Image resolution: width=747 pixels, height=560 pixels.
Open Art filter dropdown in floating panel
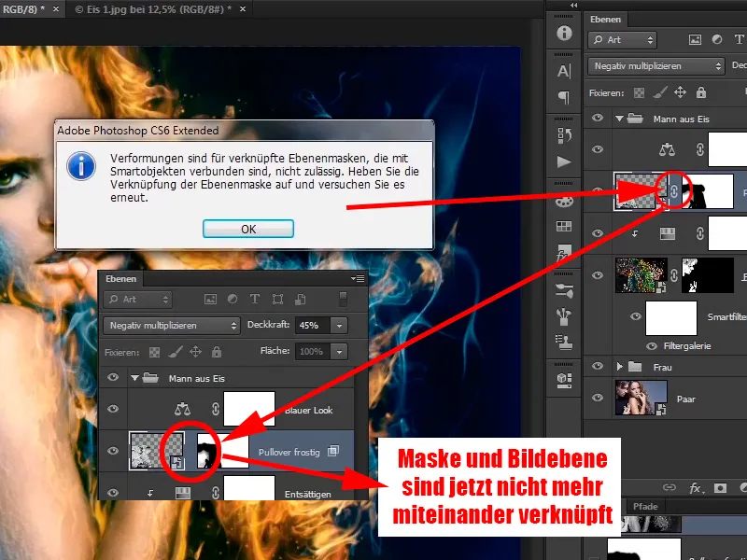[x=137, y=299]
